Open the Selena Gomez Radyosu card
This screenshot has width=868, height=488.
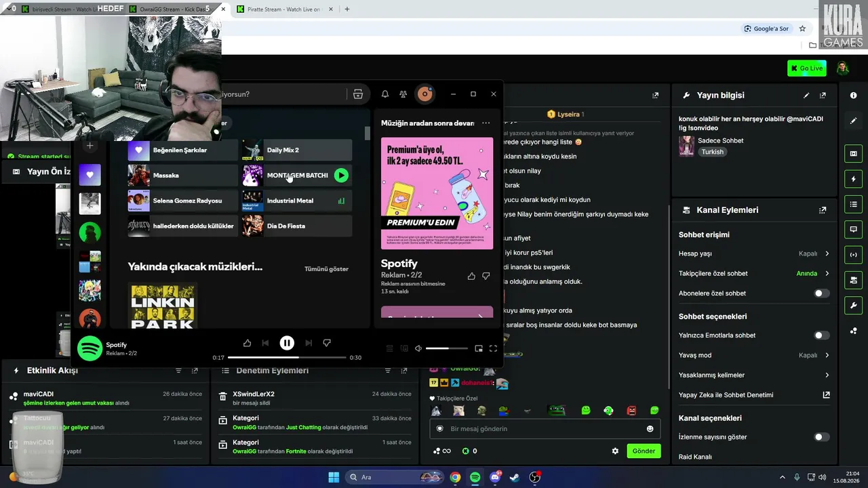pos(183,201)
